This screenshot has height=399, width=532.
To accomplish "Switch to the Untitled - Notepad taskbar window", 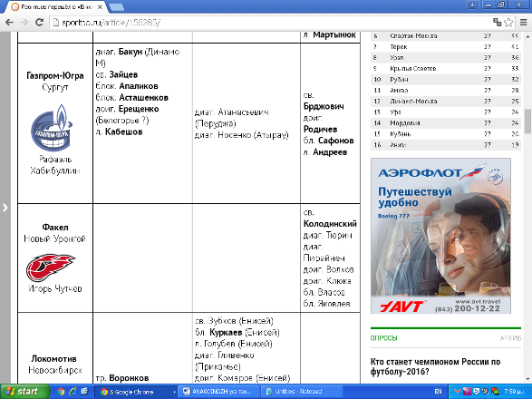I will coord(302,392).
